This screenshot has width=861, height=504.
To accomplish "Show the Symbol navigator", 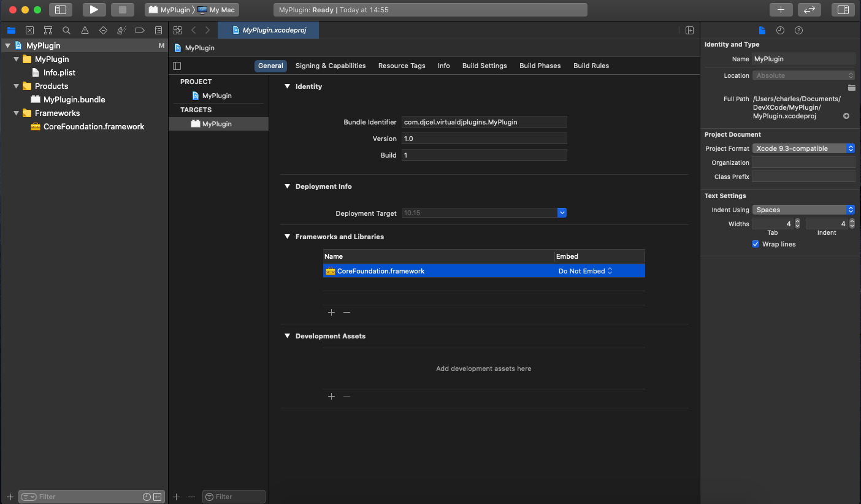I will coord(48,30).
